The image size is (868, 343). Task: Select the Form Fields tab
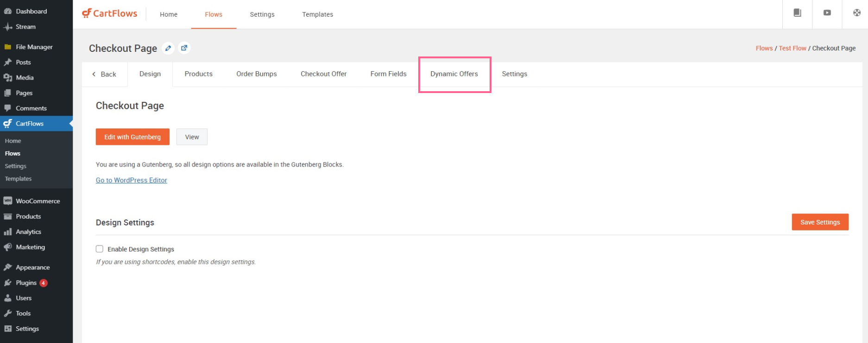pyautogui.click(x=388, y=74)
